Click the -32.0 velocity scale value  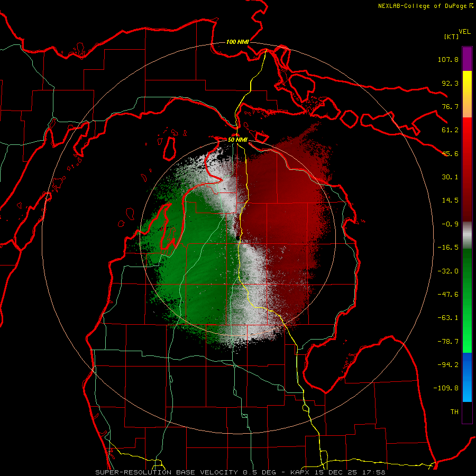pos(448,271)
